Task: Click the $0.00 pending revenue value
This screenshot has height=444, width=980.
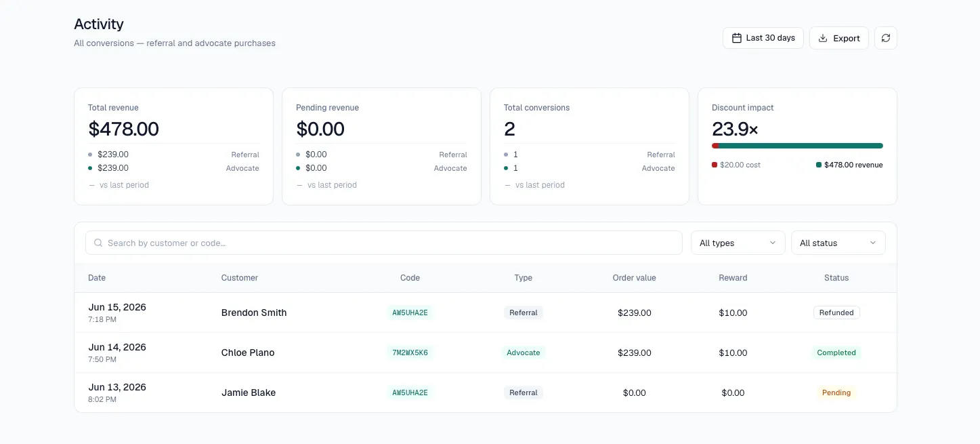Action: [x=320, y=129]
